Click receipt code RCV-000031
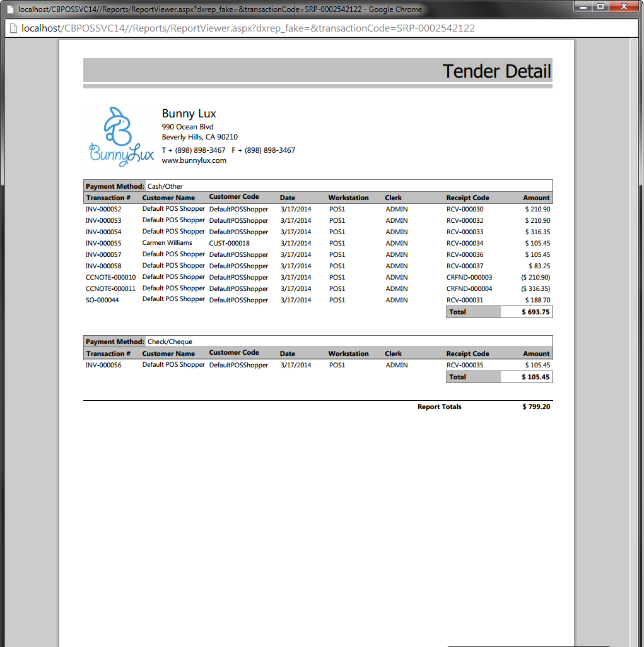 point(465,300)
